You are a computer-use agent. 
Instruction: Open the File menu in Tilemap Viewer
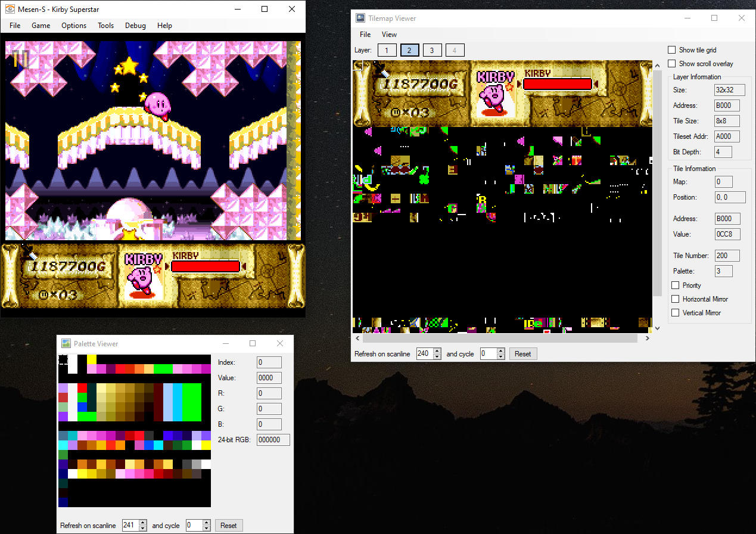(x=365, y=35)
